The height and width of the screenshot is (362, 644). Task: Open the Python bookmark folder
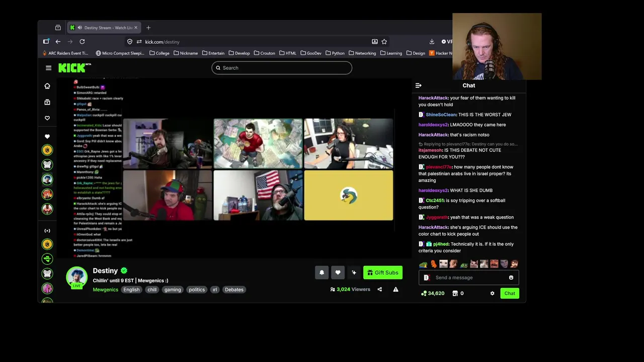[335, 53]
